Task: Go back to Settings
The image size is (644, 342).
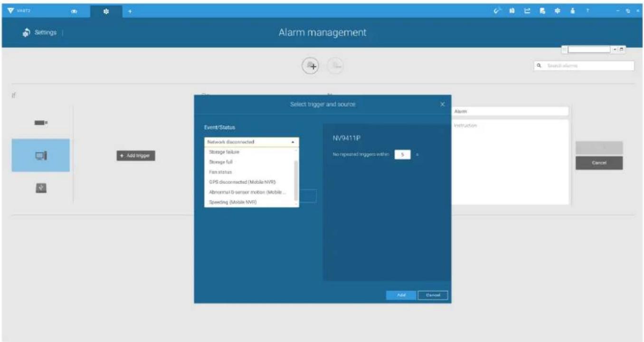Action: pyautogui.click(x=40, y=33)
